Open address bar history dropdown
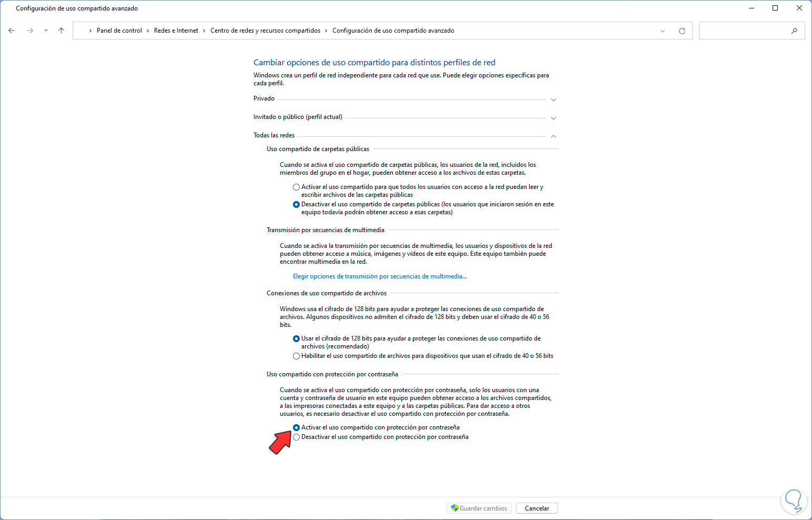 [663, 31]
